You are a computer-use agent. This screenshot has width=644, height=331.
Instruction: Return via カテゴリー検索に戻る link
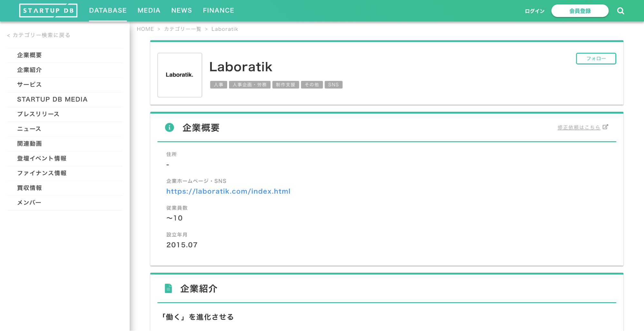[39, 35]
